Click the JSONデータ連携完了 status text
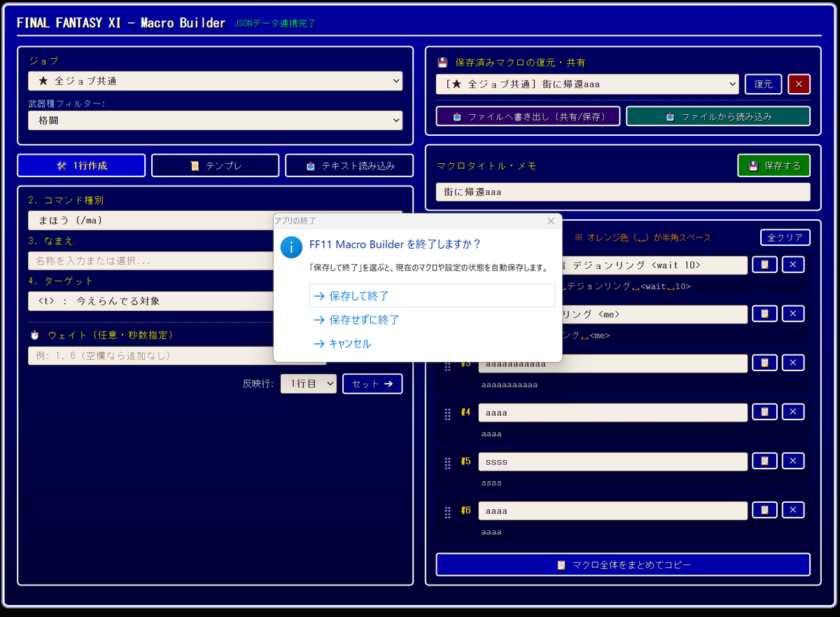The width and height of the screenshot is (840, 617). (274, 23)
